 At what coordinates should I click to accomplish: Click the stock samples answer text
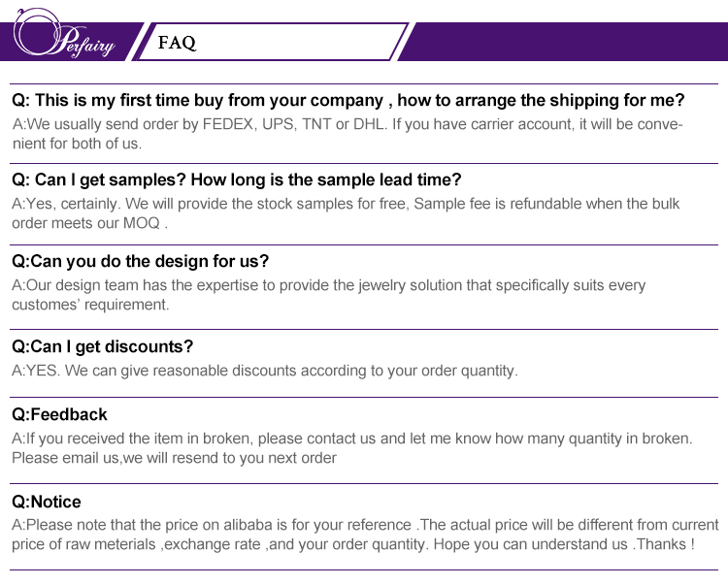click(346, 204)
